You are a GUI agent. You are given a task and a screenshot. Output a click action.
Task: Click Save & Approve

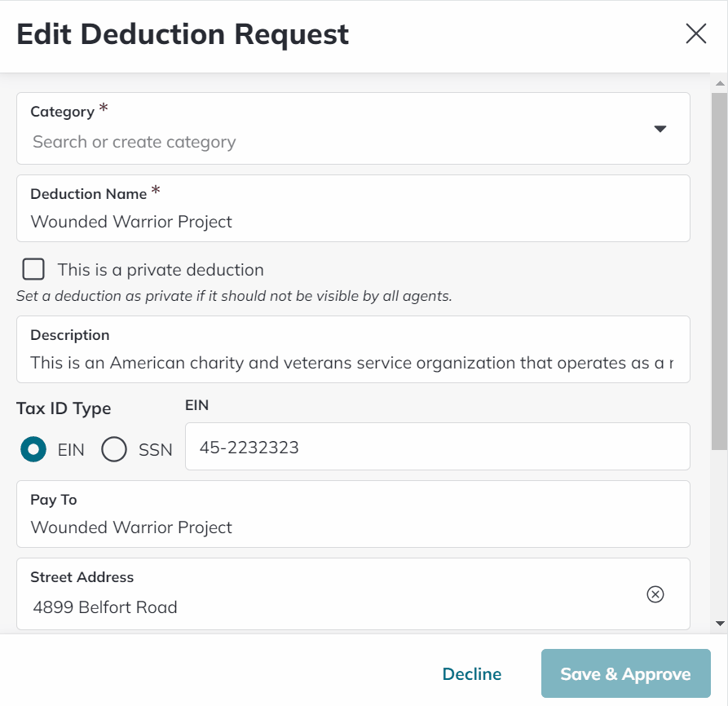pyautogui.click(x=625, y=673)
